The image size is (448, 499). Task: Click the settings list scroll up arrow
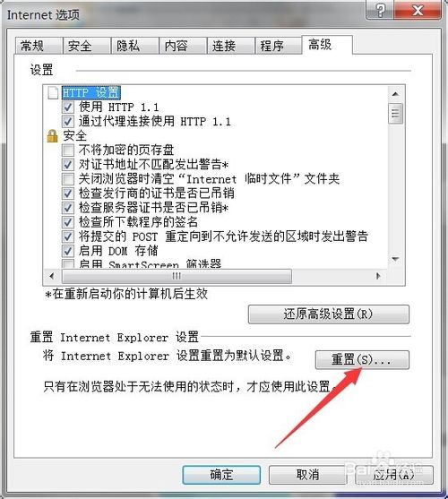pyautogui.click(x=395, y=94)
